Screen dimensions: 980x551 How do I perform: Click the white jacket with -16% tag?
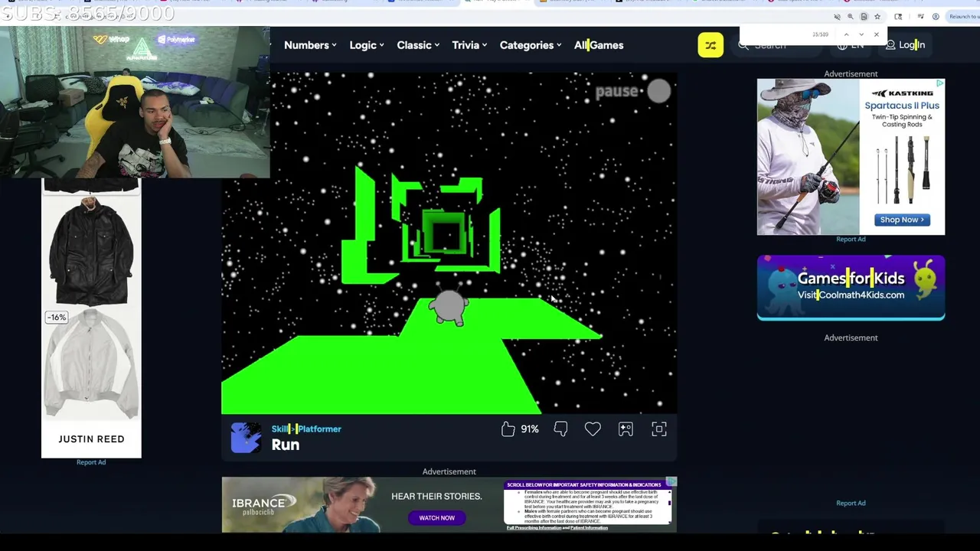pos(91,364)
